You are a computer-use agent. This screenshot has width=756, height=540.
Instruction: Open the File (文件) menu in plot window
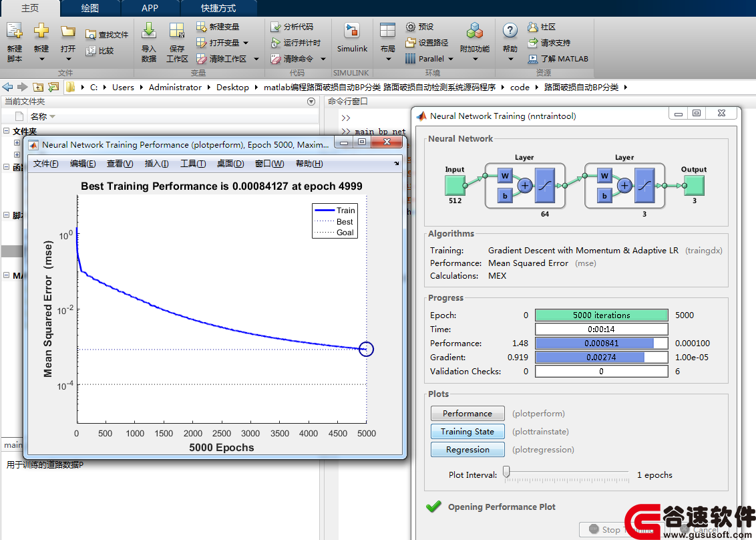click(x=46, y=164)
